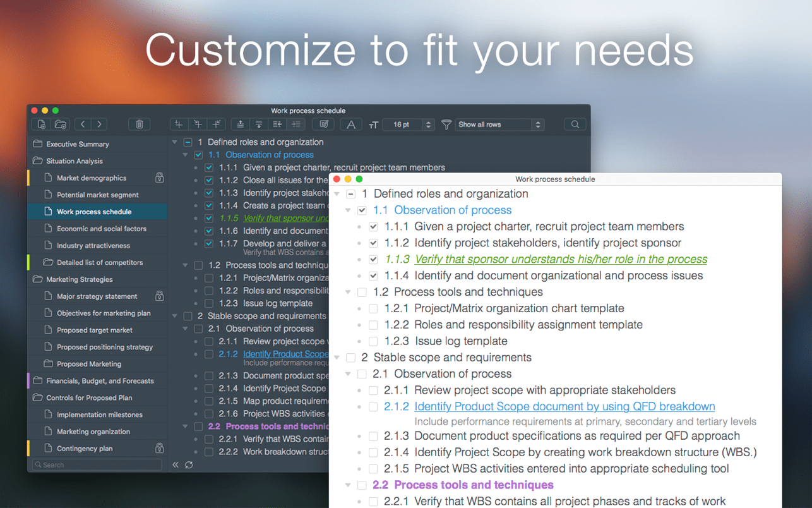The width and height of the screenshot is (812, 508).
Task: Check the 1.2.1 Project/Matrix organization chart checkbox
Action: (373, 309)
